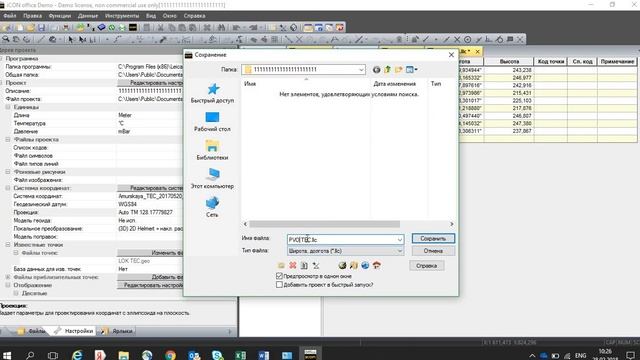Click the Высота column header in table
The image size is (640, 360).
point(509,62)
